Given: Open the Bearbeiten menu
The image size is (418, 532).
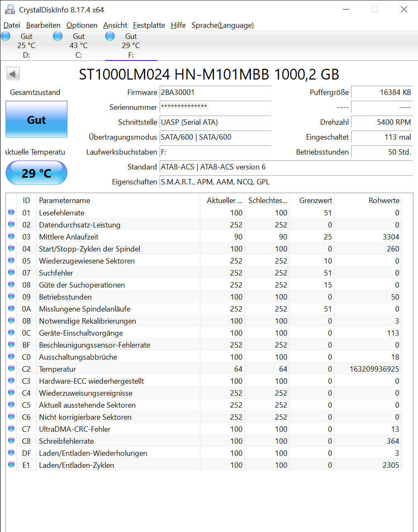Looking at the screenshot, I should point(43,25).
